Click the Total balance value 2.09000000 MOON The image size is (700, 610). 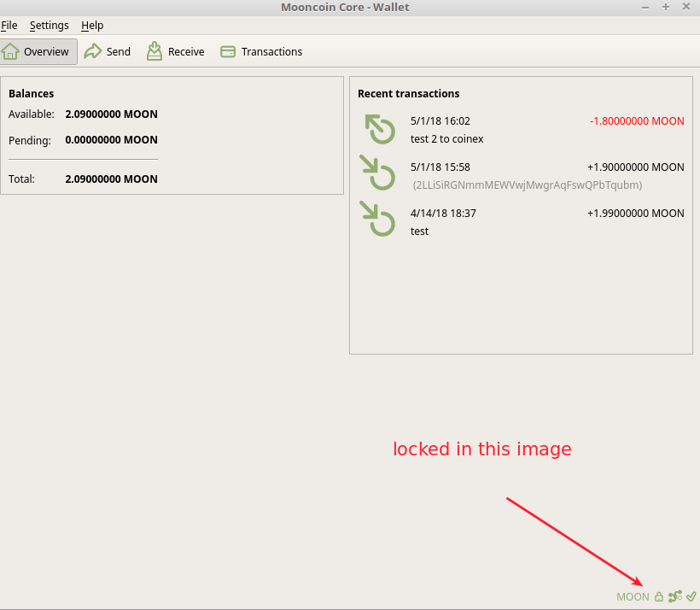tap(111, 179)
